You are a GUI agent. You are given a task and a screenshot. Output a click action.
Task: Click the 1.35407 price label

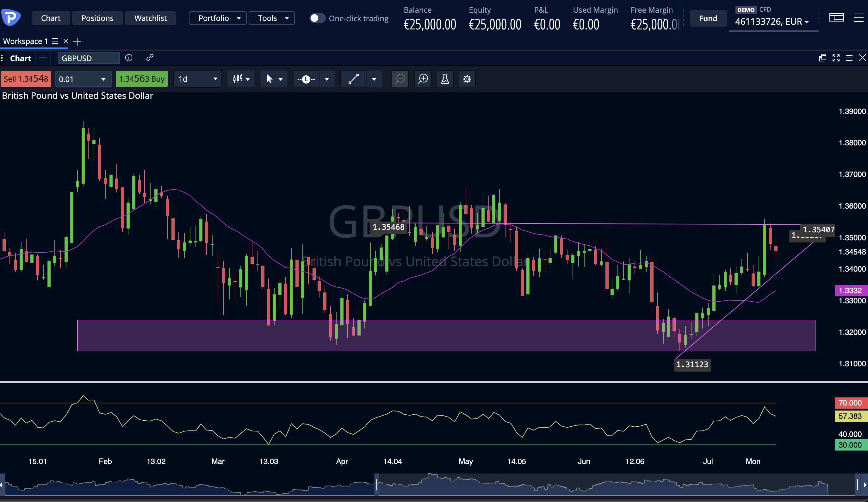pos(818,229)
